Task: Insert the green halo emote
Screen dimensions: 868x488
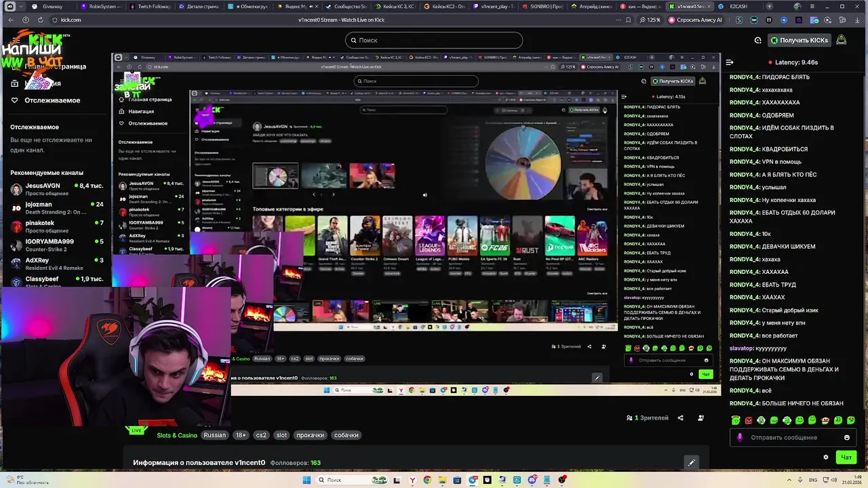Action: (x=736, y=420)
